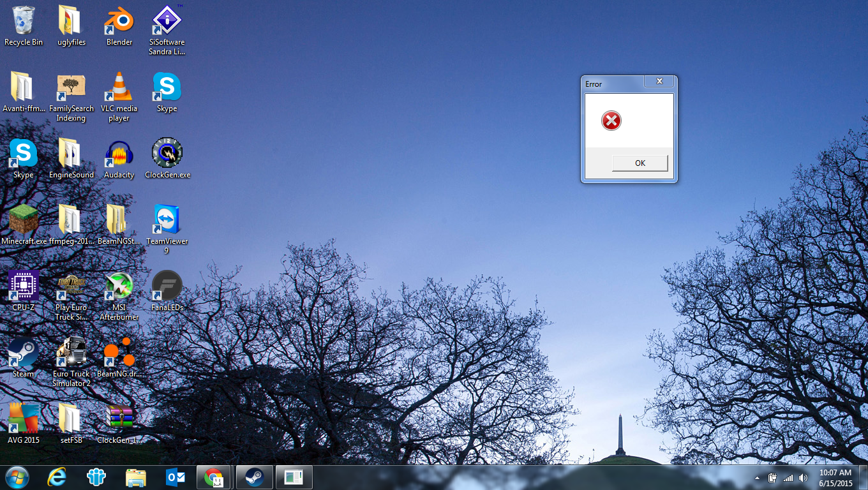This screenshot has width=868, height=490.
Task: Launch Internet Explorer from the taskbar
Action: [57, 477]
